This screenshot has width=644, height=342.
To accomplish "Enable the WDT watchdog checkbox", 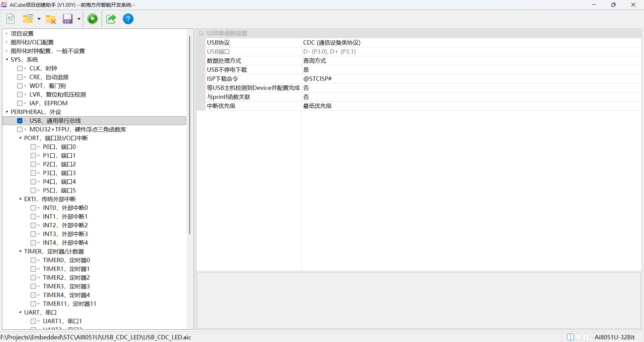I will coord(20,86).
